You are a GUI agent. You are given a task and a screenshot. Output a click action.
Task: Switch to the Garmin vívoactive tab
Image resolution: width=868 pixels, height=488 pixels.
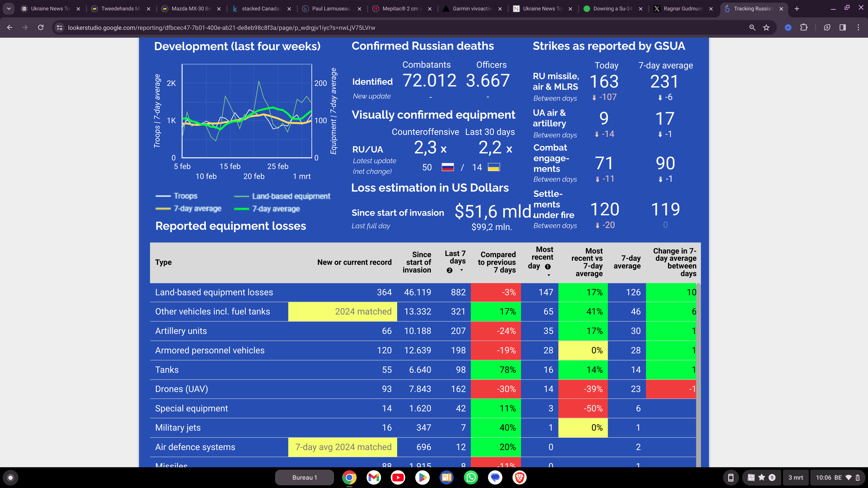pos(472,9)
